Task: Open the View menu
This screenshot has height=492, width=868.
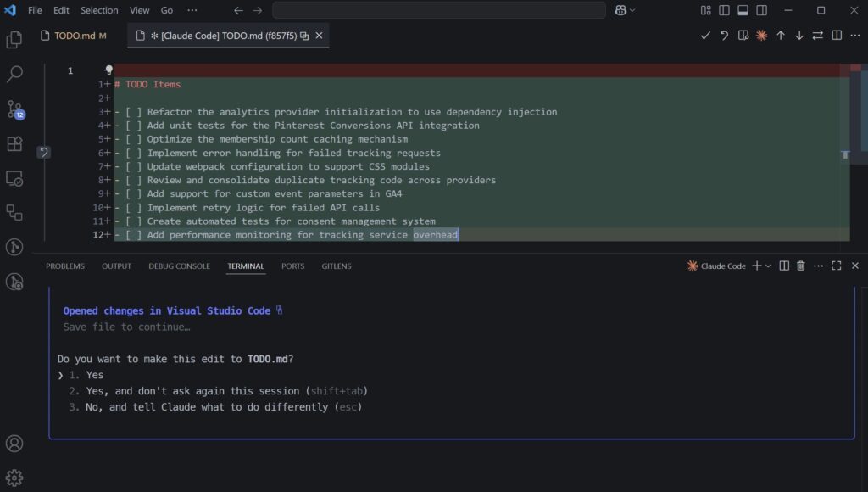Action: pos(138,10)
